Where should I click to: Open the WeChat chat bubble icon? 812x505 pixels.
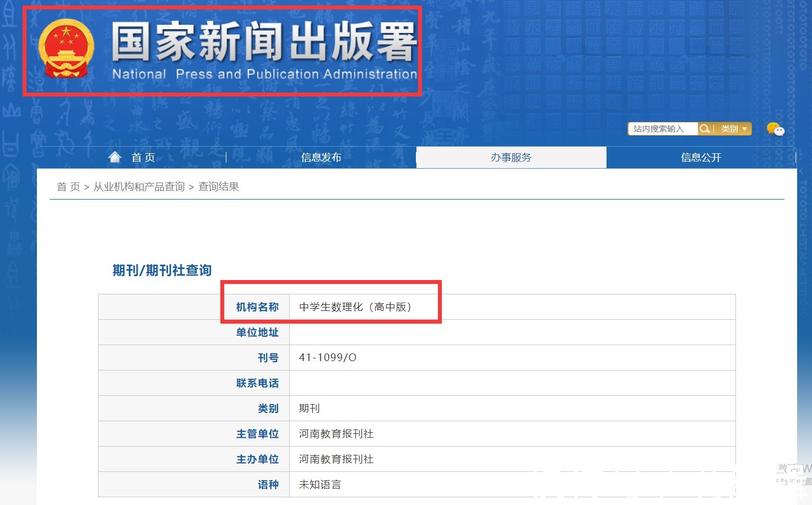775,129
